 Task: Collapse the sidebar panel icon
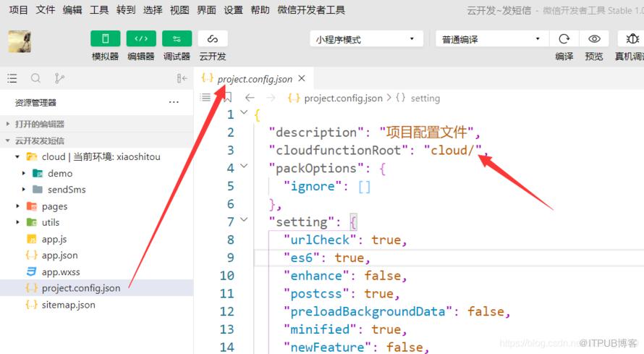click(x=182, y=78)
